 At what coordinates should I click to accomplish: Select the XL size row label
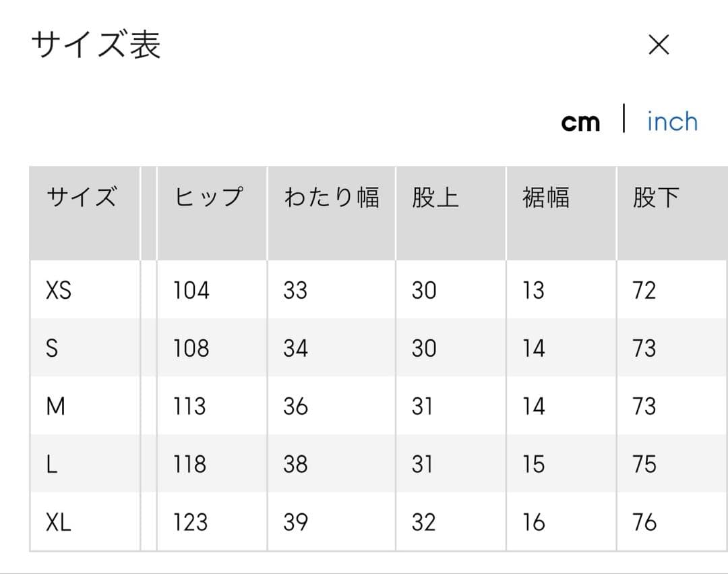(x=58, y=523)
